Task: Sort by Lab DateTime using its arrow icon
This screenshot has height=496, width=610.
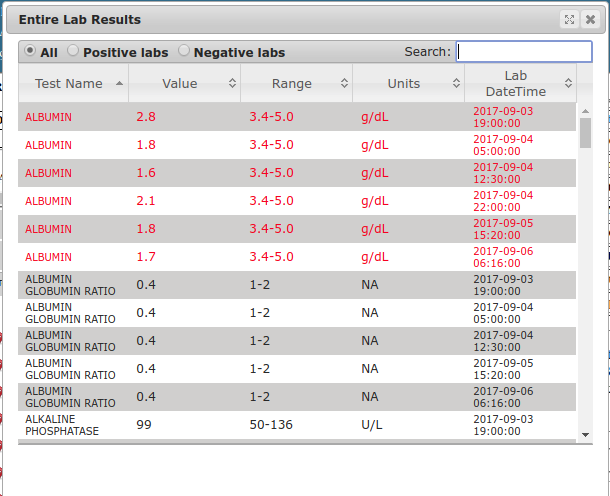Action: 568,84
